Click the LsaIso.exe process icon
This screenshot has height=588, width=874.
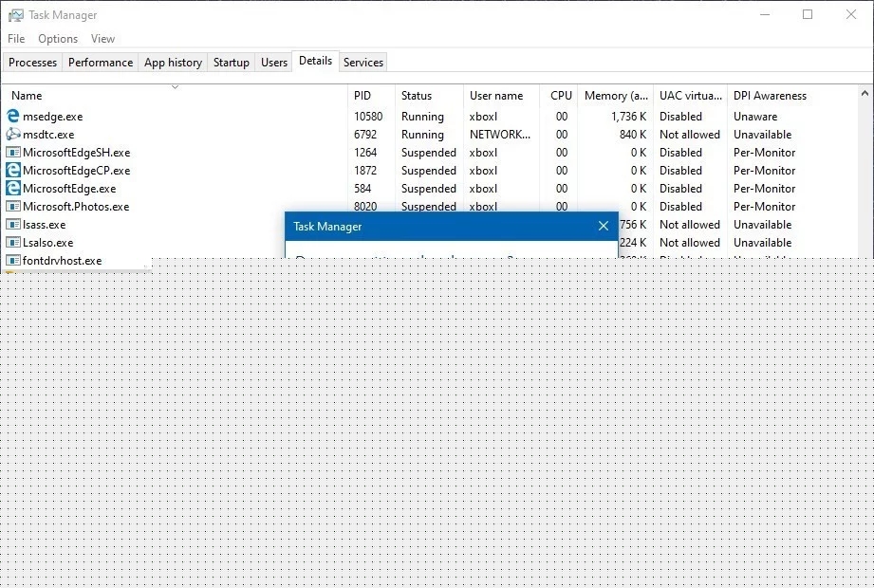pyautogui.click(x=13, y=242)
